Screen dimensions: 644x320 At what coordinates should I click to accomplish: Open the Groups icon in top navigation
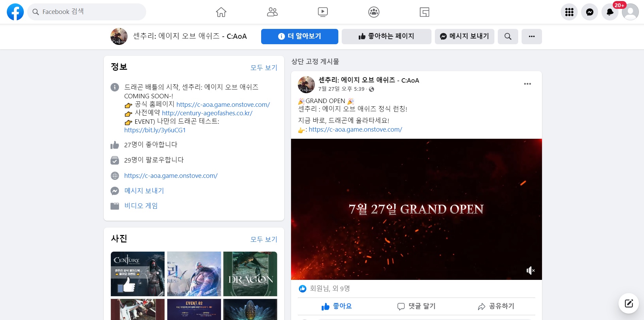click(374, 12)
